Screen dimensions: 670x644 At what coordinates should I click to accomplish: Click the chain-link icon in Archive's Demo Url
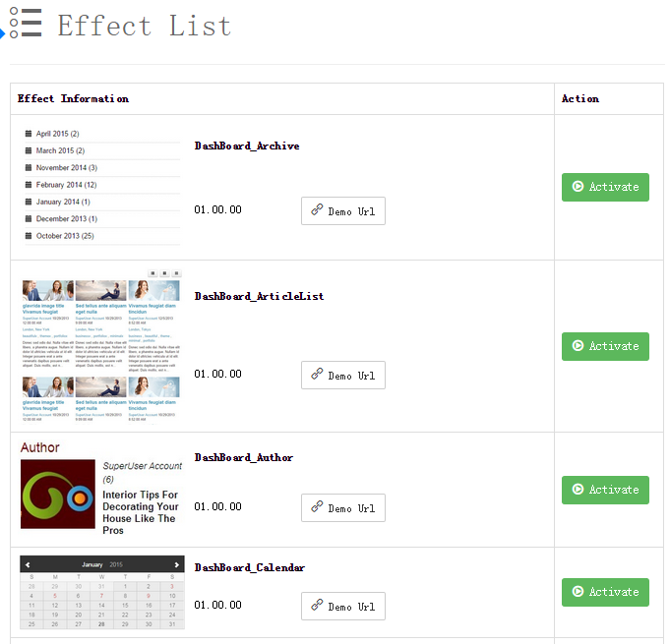click(x=317, y=209)
